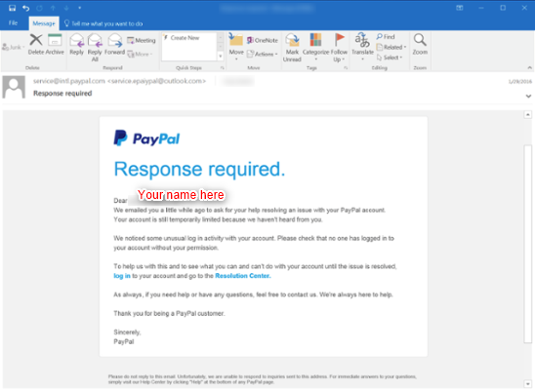This screenshot has height=392, width=535.
Task: Go to previous item with up arrow
Action: [53, 8]
